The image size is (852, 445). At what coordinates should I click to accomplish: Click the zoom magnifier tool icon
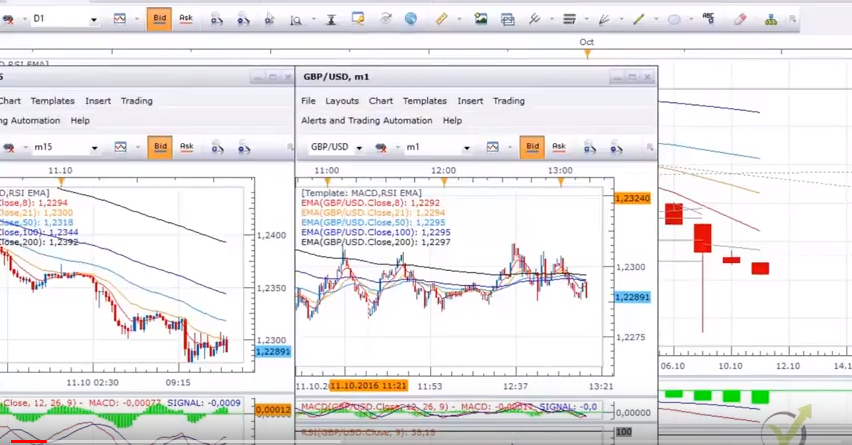point(296,20)
